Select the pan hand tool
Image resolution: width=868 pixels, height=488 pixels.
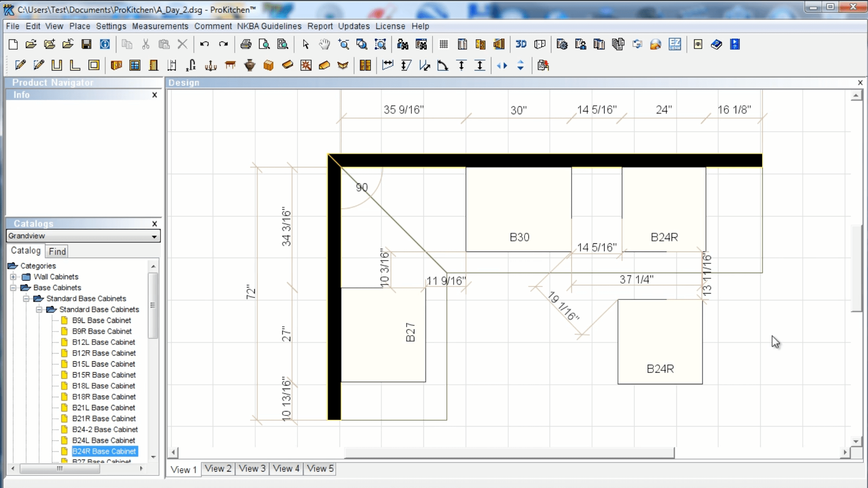(324, 44)
